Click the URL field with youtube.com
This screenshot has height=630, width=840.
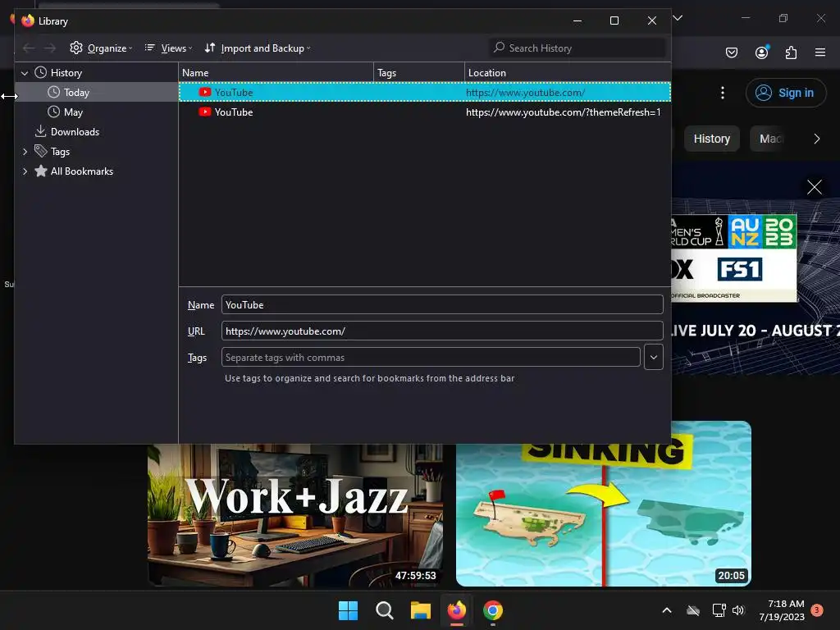point(442,331)
